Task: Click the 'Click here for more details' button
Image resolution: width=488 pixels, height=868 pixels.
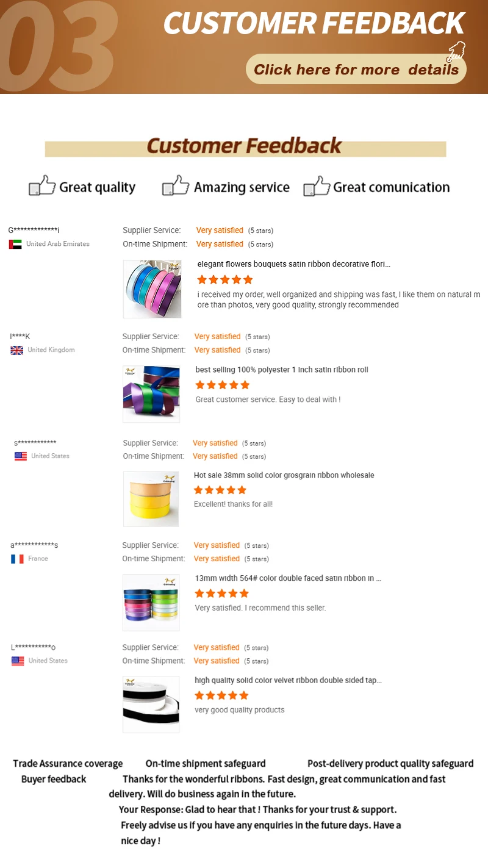Action: [356, 70]
